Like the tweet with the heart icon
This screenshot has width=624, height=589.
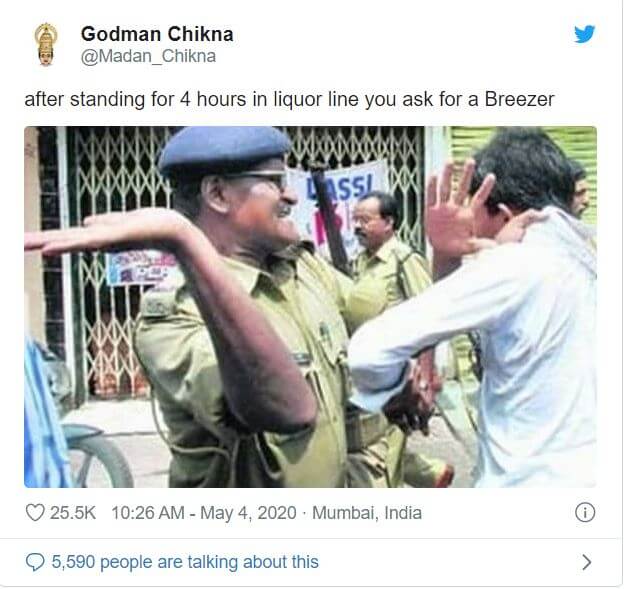[35, 513]
